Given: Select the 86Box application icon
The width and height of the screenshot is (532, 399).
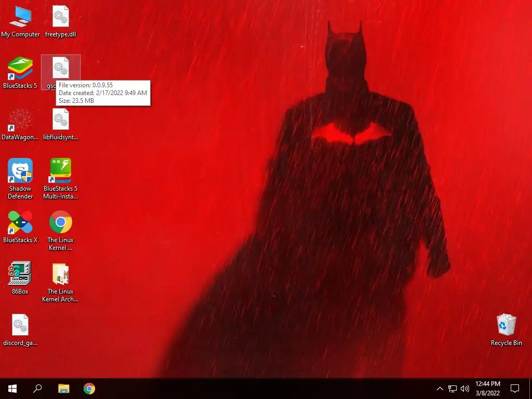Looking at the screenshot, I should (x=20, y=278).
